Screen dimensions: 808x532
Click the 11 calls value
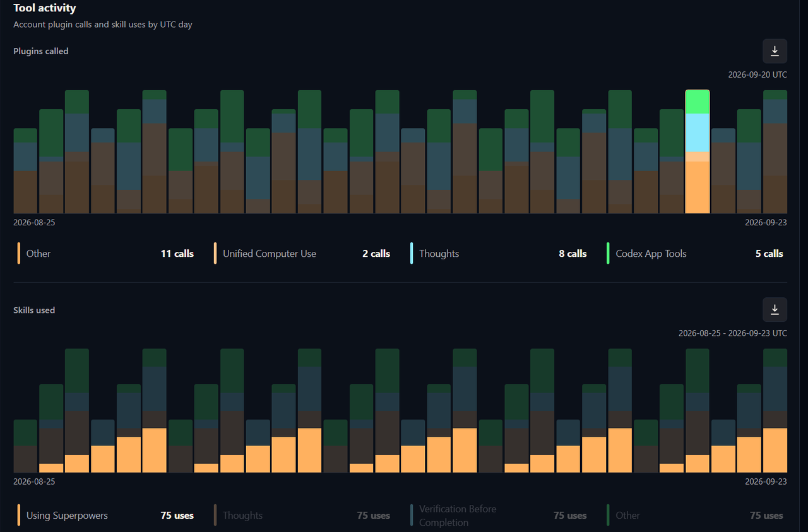[177, 254]
